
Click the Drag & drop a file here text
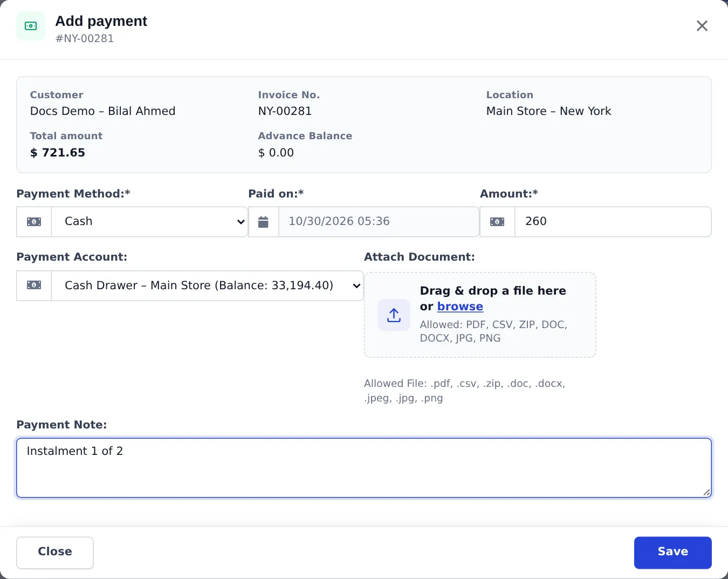[493, 291]
